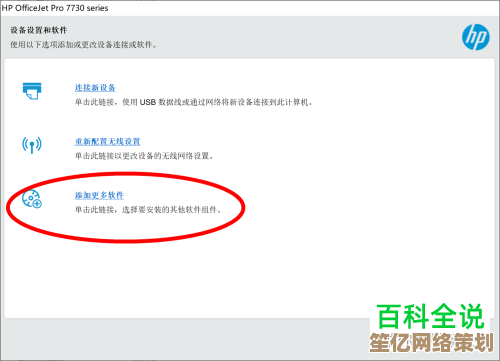Click the HP OfficeJet Pro 7730 series title
This screenshot has width=500, height=361.
[x=55, y=8]
